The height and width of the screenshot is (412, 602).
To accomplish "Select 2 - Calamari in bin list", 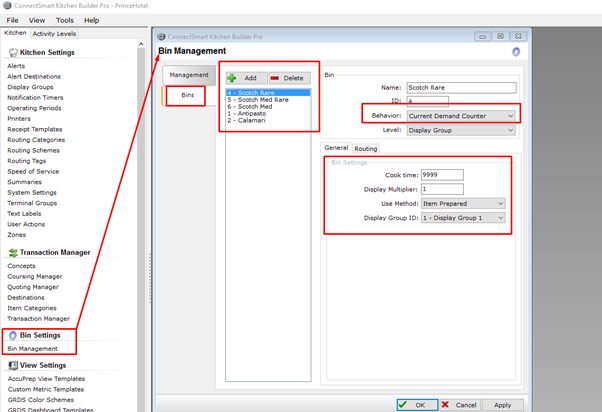I will click(x=248, y=119).
